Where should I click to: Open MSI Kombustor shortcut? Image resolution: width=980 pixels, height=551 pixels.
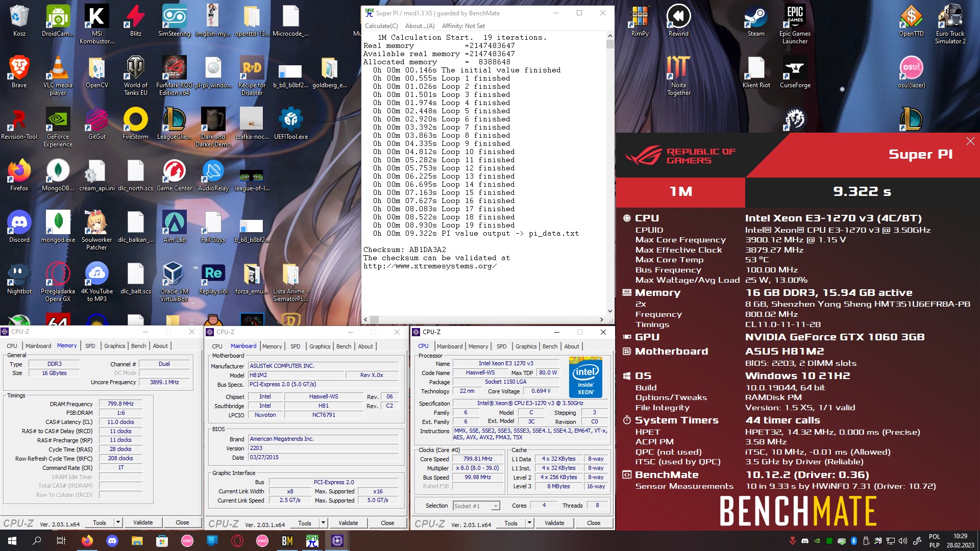point(96,24)
